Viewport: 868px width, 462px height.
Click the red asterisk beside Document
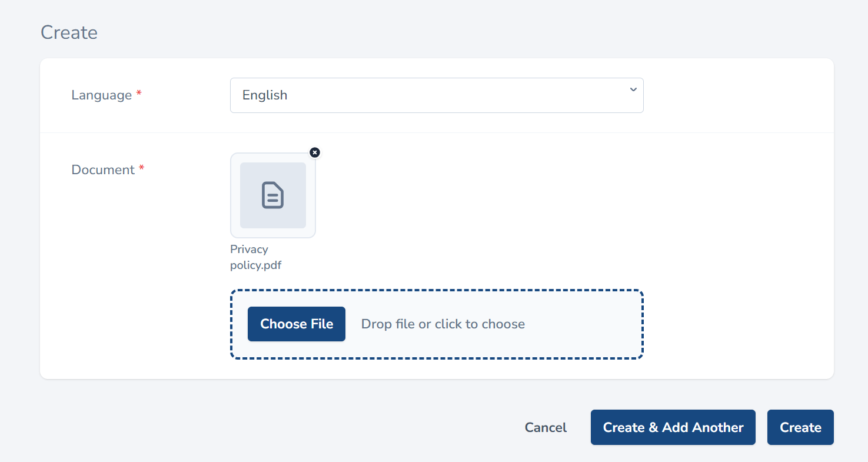tap(141, 169)
